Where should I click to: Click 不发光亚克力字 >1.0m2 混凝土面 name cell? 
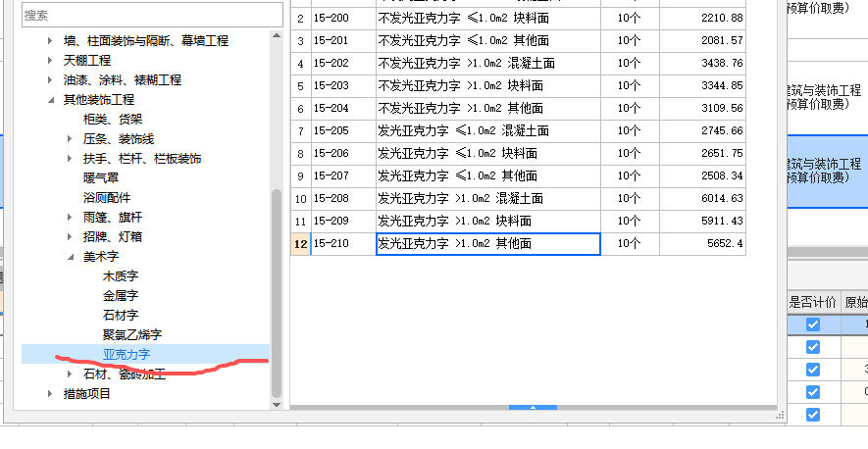coord(488,63)
